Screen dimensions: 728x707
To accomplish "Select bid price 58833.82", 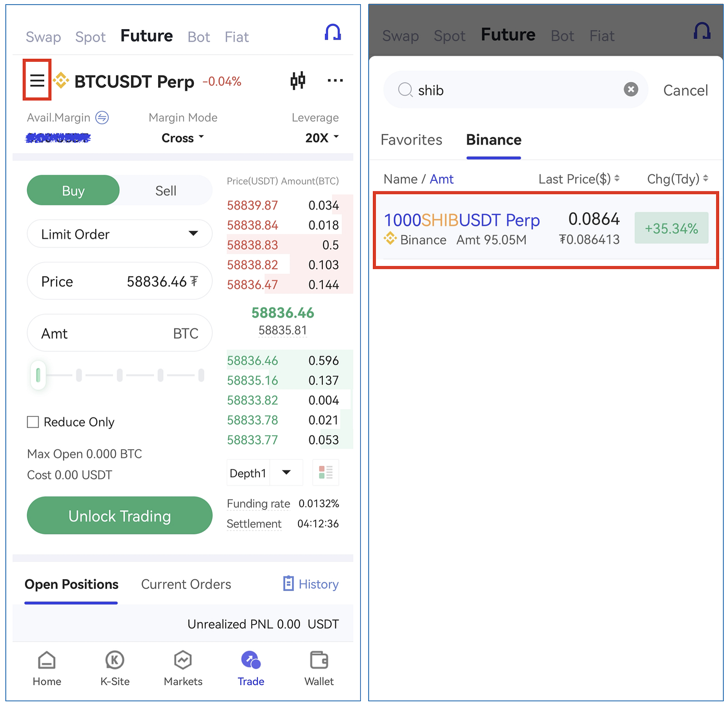I will [253, 400].
